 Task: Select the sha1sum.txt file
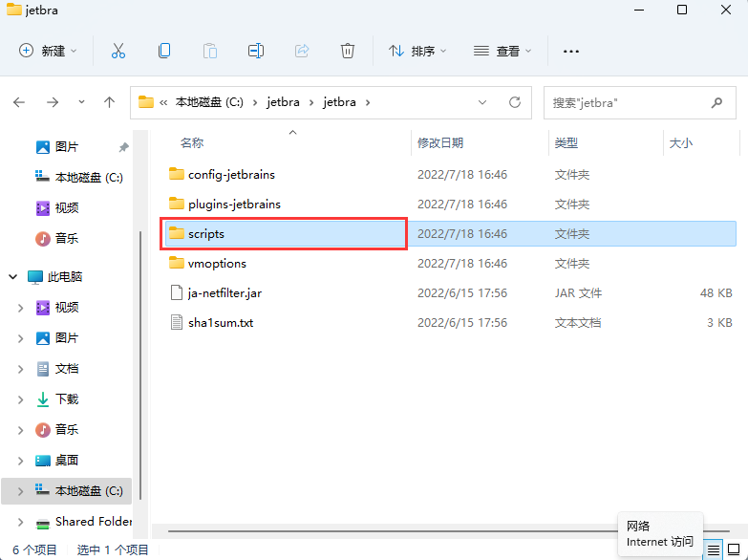pyautogui.click(x=450, y=323)
